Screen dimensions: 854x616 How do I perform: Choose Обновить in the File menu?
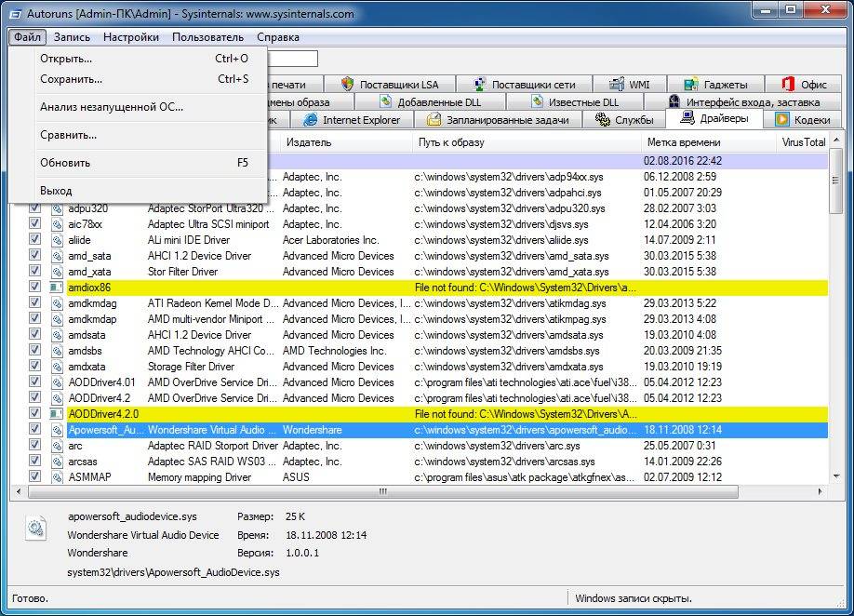(144, 163)
